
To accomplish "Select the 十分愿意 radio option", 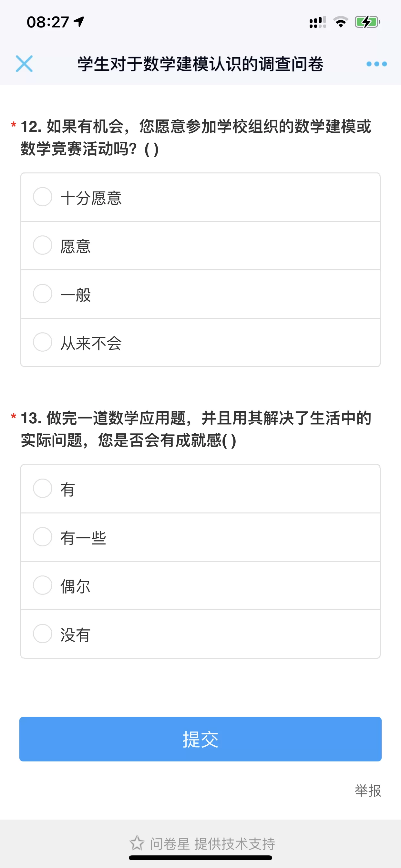I will click(43, 197).
